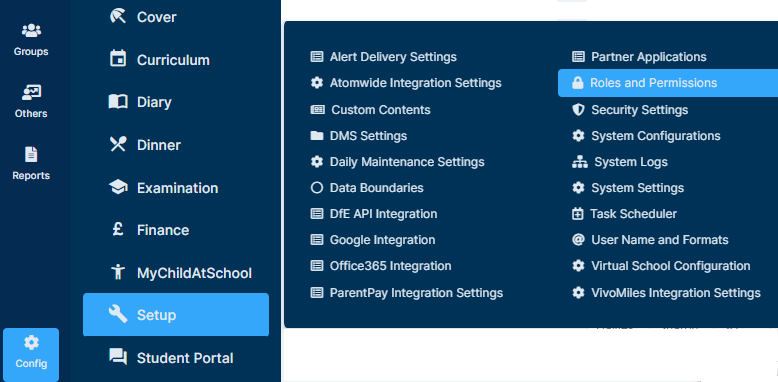Click the Custom Contents card icon

318,110
